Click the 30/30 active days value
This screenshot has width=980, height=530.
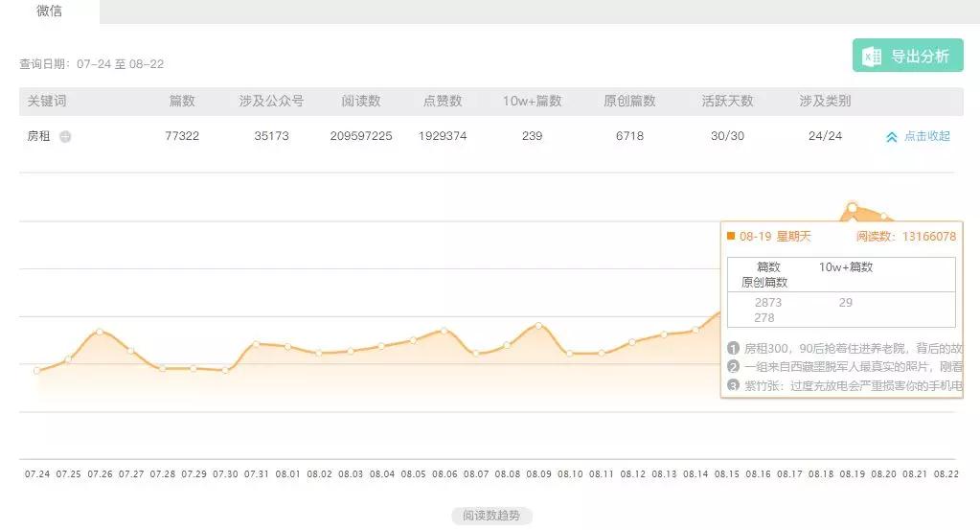(x=727, y=136)
